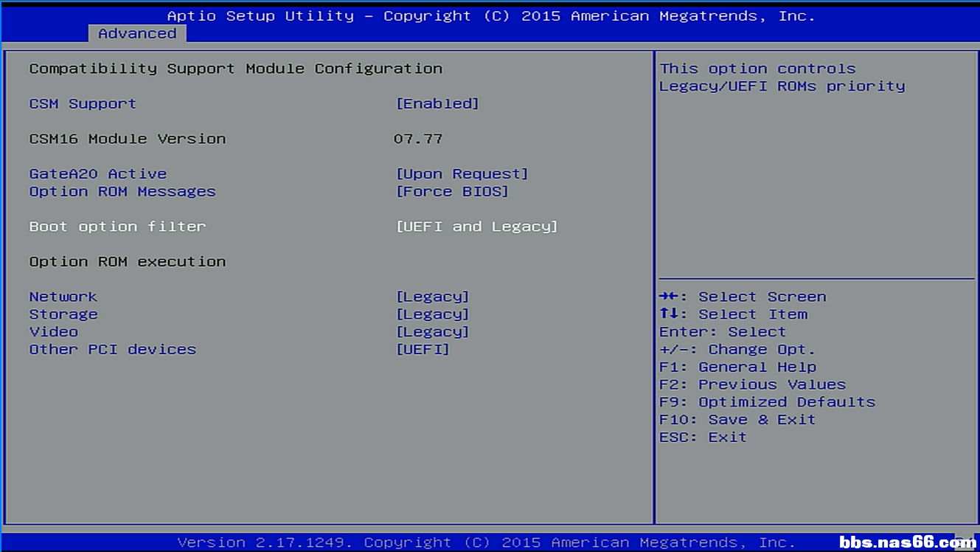The height and width of the screenshot is (552, 980).
Task: Toggle CSM Support Enabled value
Action: 437,104
